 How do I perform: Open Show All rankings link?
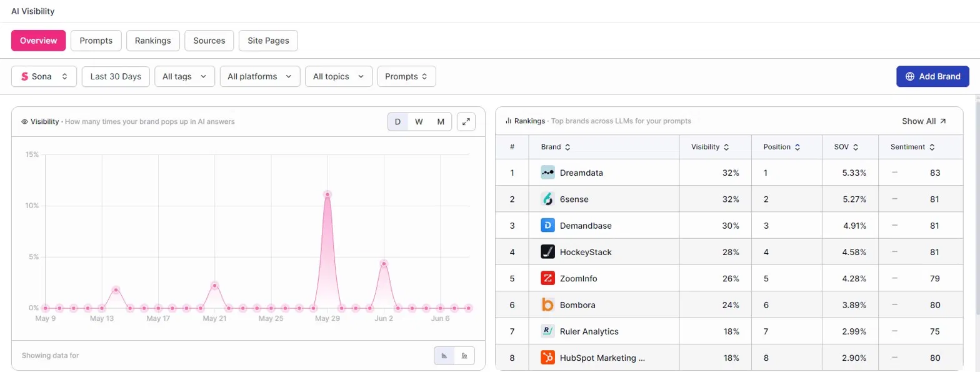[x=924, y=121]
